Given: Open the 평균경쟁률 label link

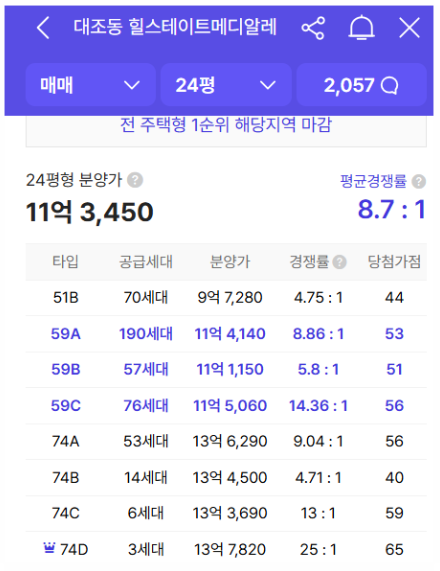Looking at the screenshot, I should 373,181.
